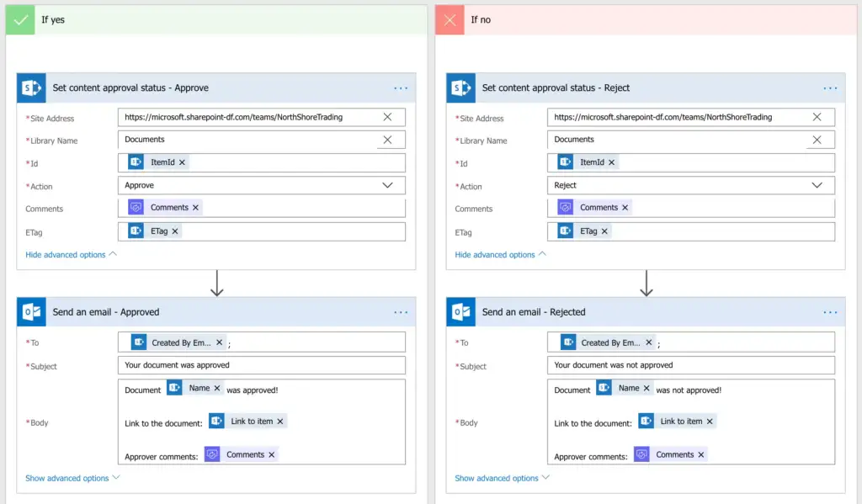
Task: Click the green checkmark on If yes branch
Action: [x=20, y=19]
